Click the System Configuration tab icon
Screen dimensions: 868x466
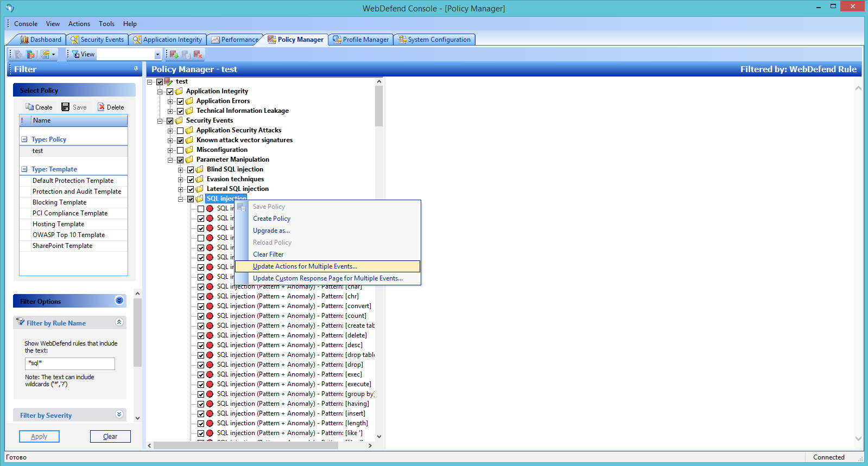click(x=402, y=40)
